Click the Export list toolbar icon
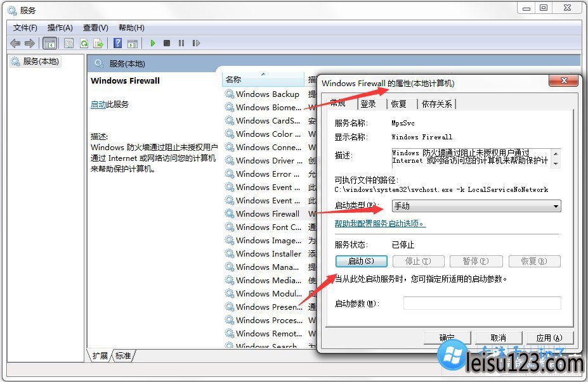 pos(98,44)
